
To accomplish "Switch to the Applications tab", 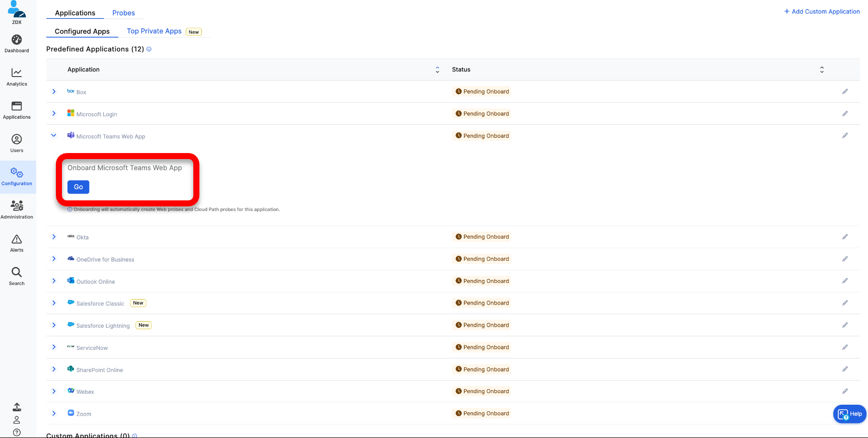I will pyautogui.click(x=75, y=13).
